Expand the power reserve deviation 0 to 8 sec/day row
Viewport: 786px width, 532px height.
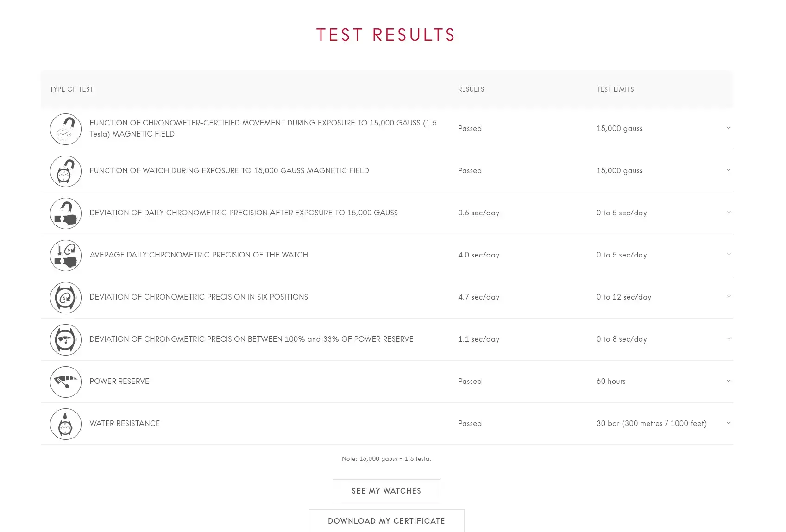[729, 339]
